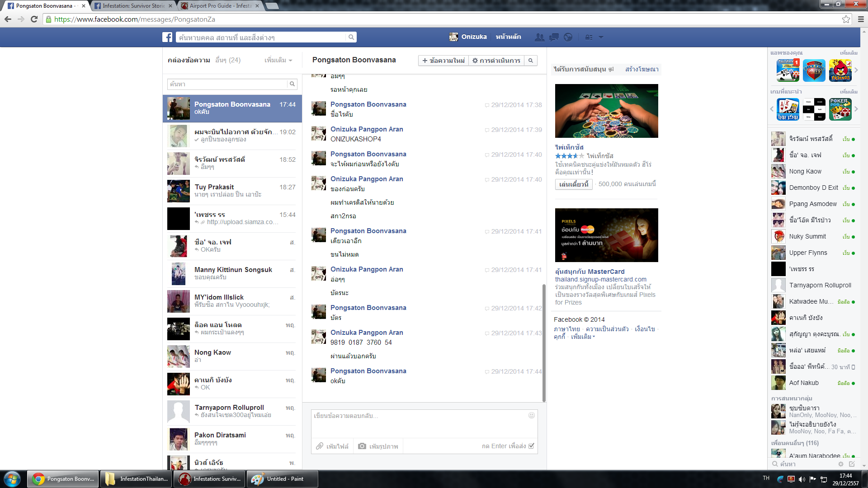Open the friend requests icon
Screen dimensions: 868x488
click(539, 37)
